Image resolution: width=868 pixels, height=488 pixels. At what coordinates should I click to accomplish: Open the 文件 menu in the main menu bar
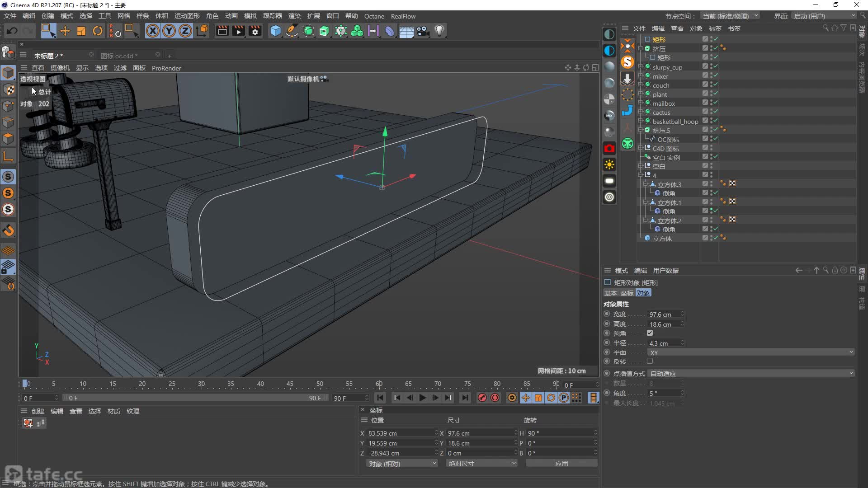pyautogui.click(x=10, y=16)
